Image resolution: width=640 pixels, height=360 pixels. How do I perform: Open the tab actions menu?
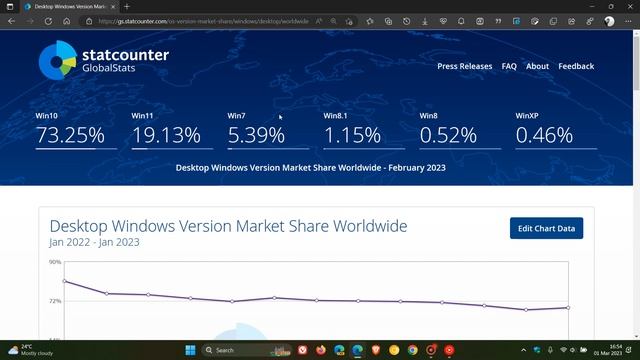point(10,7)
